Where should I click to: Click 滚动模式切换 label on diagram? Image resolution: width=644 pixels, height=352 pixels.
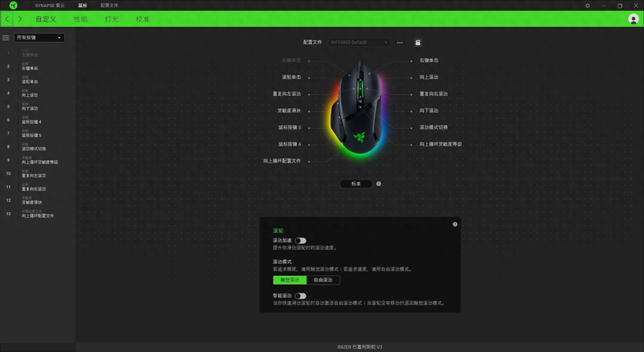pyautogui.click(x=434, y=127)
